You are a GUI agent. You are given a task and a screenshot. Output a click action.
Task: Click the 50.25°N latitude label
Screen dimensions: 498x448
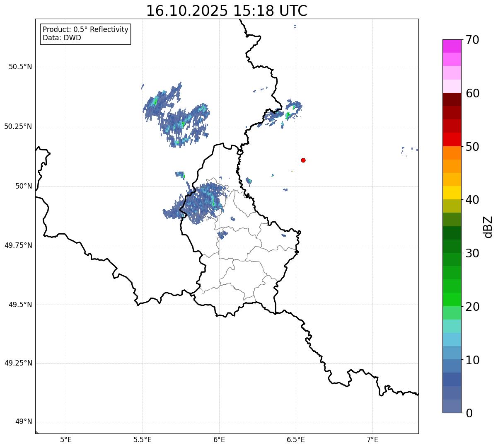click(18, 126)
